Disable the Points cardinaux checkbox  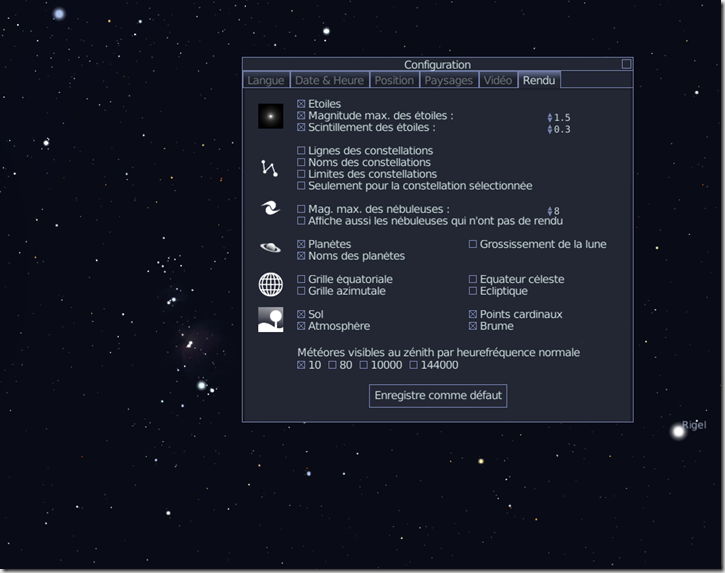coord(473,315)
